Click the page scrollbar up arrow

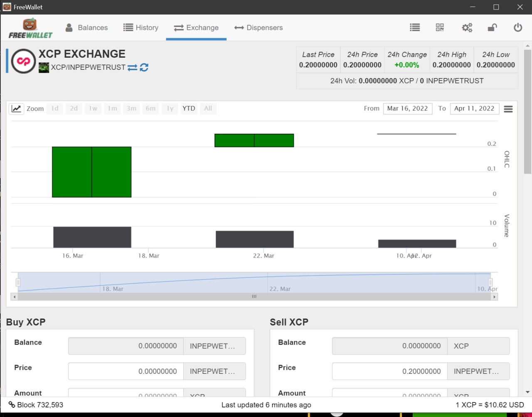(528, 46)
